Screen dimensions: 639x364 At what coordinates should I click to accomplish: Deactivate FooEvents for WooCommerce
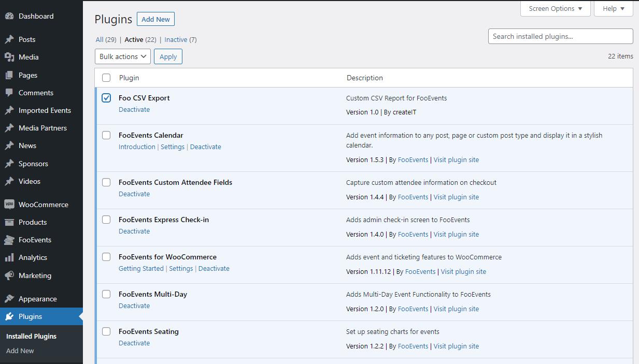pos(214,268)
